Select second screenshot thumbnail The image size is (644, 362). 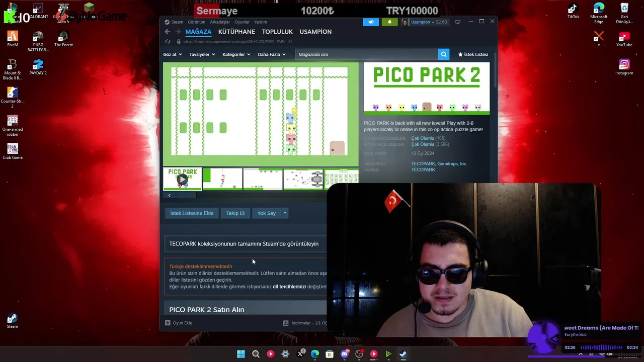pyautogui.click(x=222, y=179)
